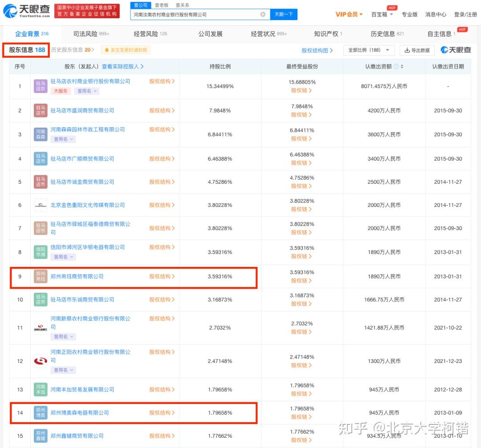Sort by 认缴出资额 using the sort arrows

(402, 66)
